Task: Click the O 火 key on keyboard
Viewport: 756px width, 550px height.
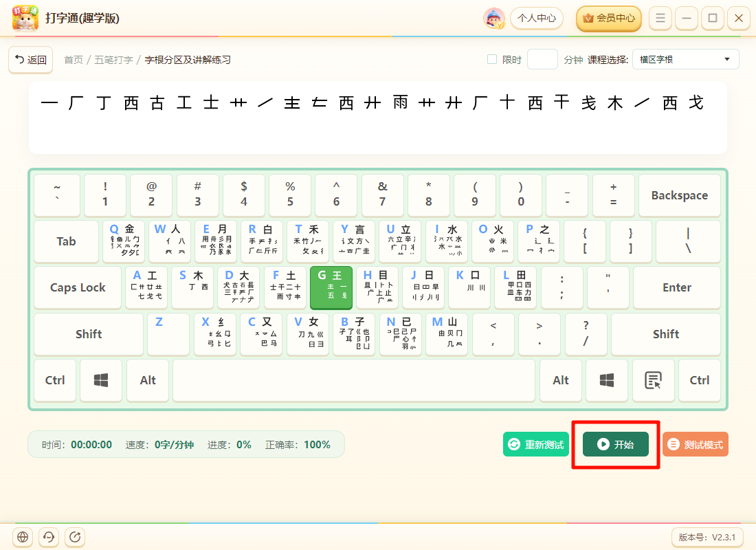Action: (493, 241)
